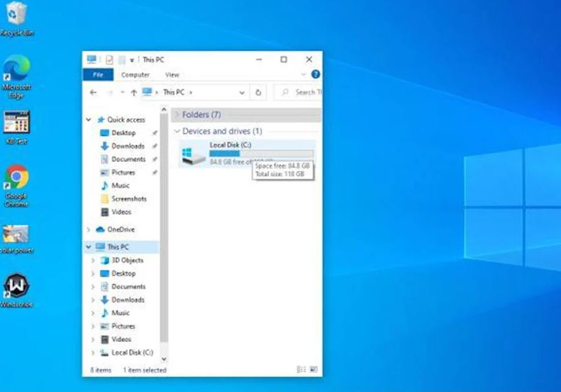Screen dimensions: 561x392
Task: Launch the Windscribe desktop shortcut
Action: point(16,285)
